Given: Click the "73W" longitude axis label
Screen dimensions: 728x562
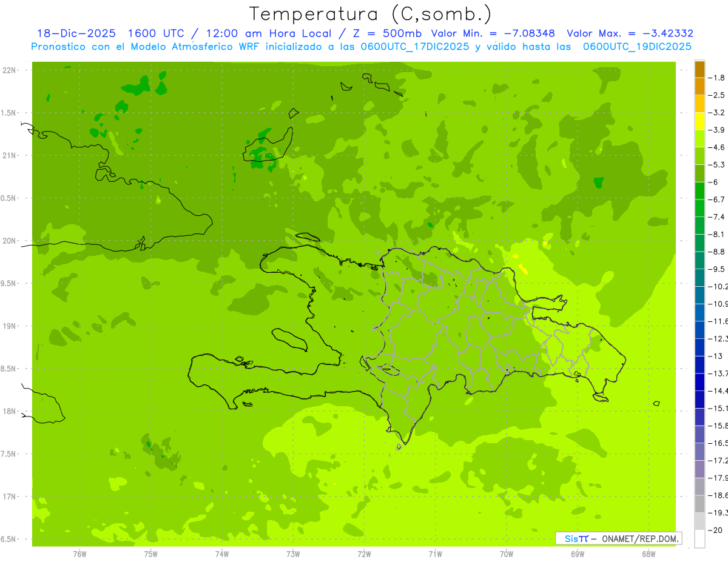Looking at the screenshot, I should coord(293,554).
